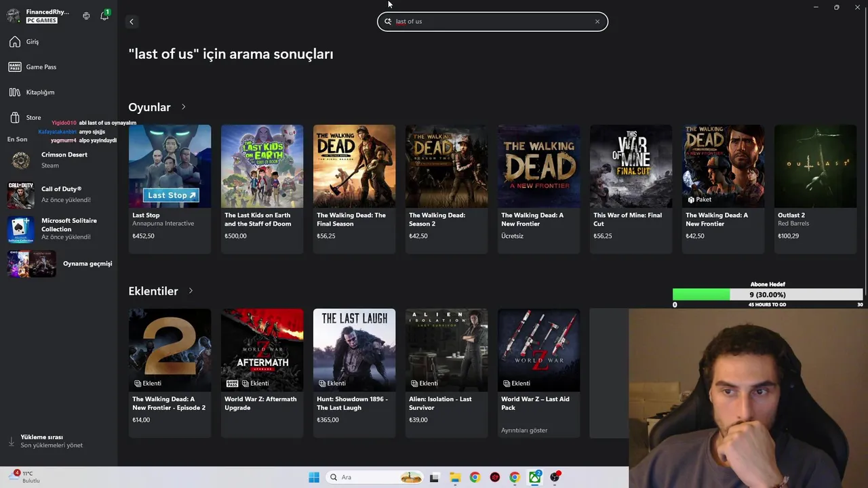Open Microsoft Solitaire Collection entry

tap(58, 229)
